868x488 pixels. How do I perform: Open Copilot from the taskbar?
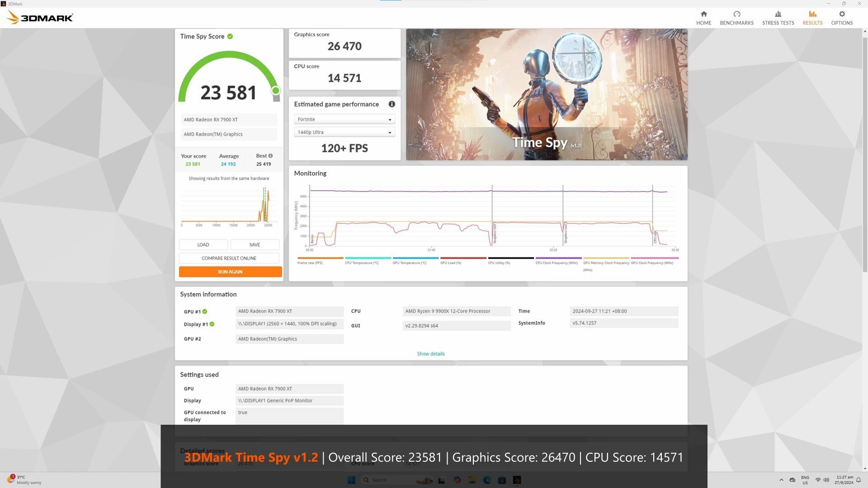click(457, 480)
